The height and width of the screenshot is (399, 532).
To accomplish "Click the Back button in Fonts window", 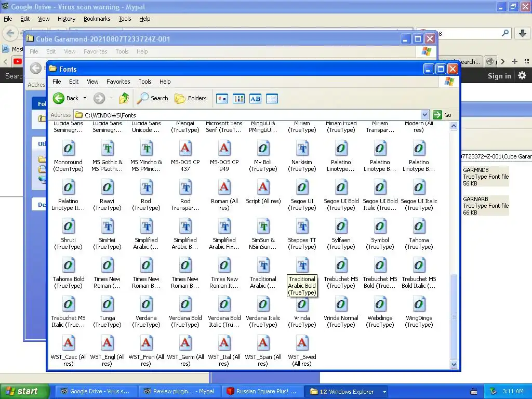I will pos(66,98).
